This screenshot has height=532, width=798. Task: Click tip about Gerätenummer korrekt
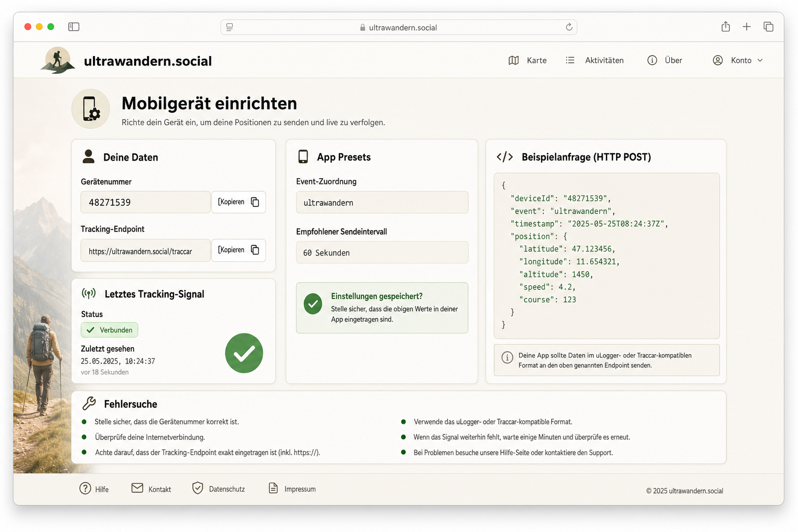pos(167,422)
